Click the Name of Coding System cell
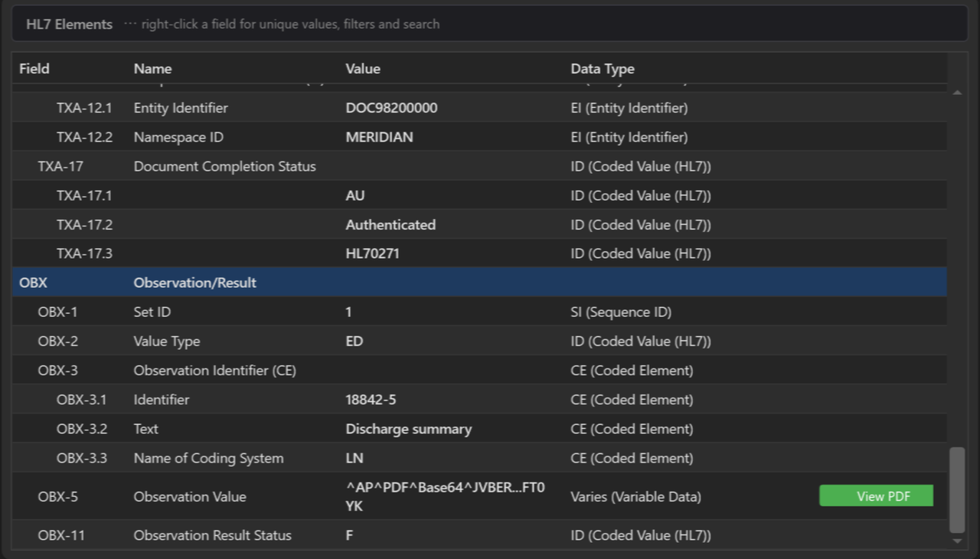 point(209,458)
